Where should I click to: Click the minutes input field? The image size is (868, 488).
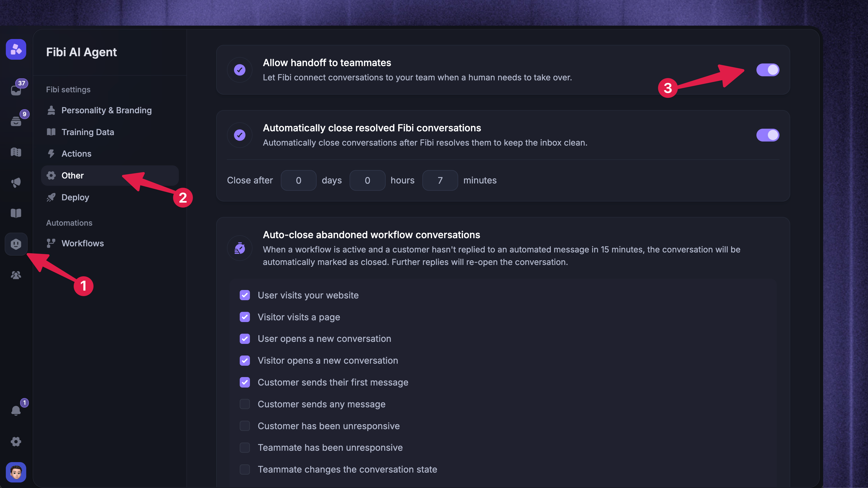click(440, 181)
